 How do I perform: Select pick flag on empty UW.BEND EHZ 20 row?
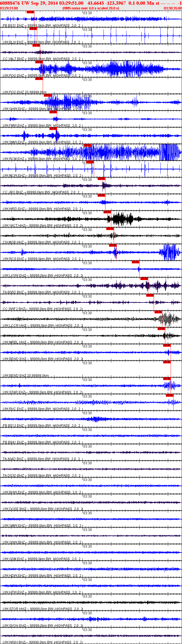click(x=167, y=362)
